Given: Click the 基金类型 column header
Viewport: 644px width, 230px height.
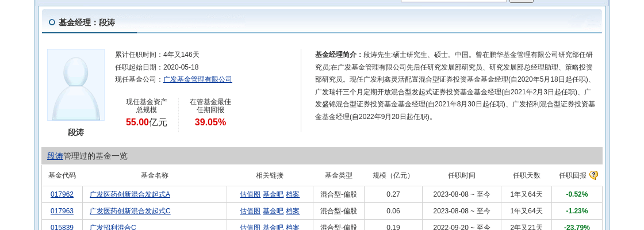Looking at the screenshot, I should [339, 175].
